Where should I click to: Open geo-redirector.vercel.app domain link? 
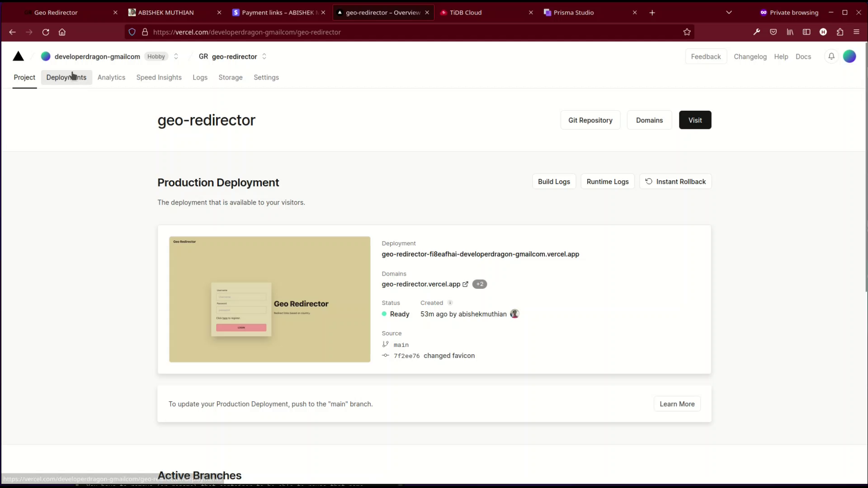click(x=421, y=284)
